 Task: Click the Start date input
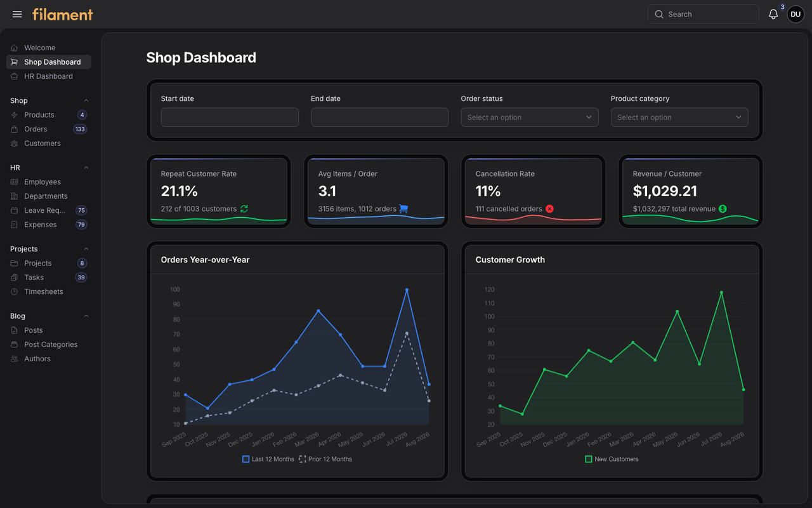tap(230, 117)
